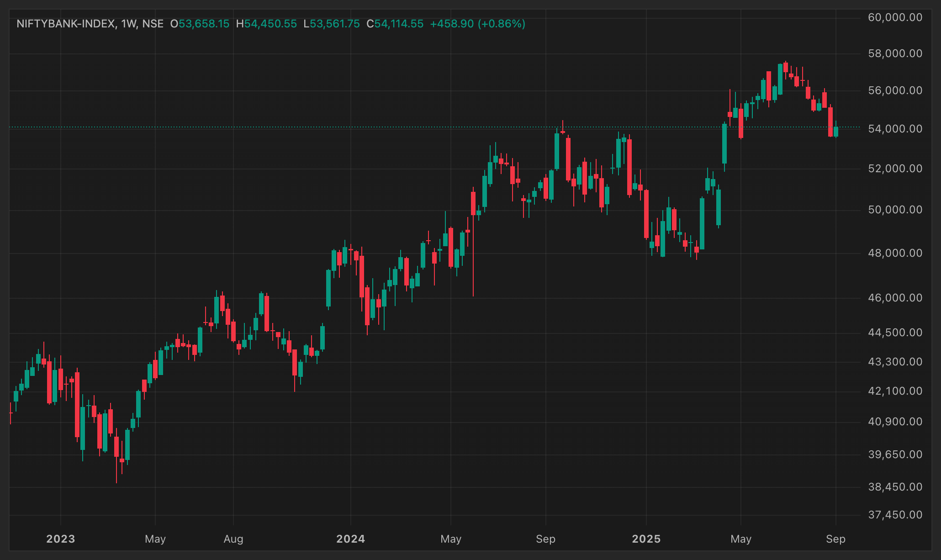Click the 60,000.00 price axis label

click(895, 17)
